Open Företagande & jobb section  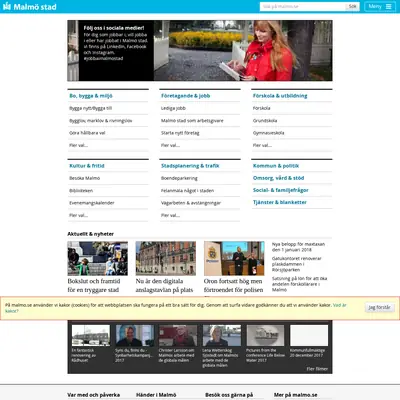(x=186, y=96)
